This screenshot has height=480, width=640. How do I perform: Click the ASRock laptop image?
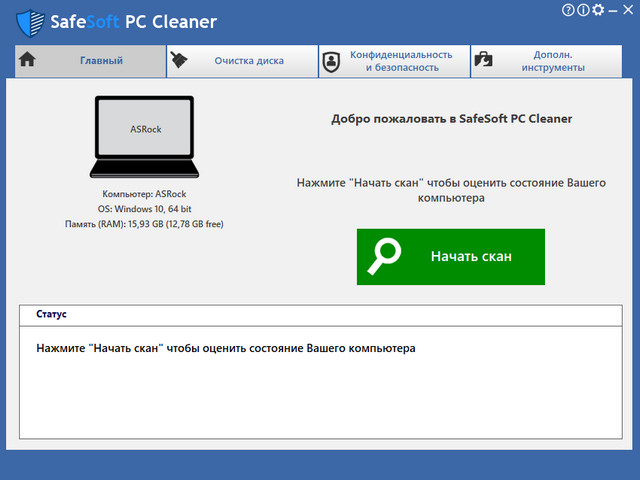point(144,138)
